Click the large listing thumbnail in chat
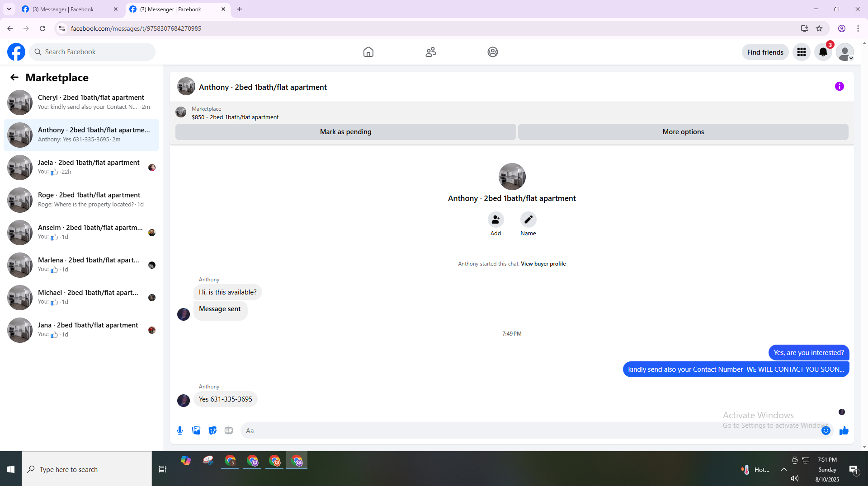This screenshot has height=486, width=868. pos(512,177)
